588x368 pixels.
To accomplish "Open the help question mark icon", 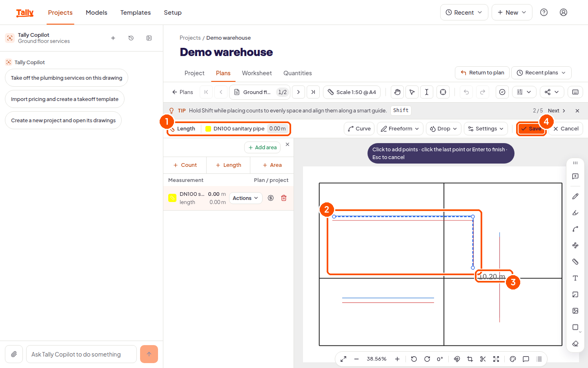I will click(544, 12).
